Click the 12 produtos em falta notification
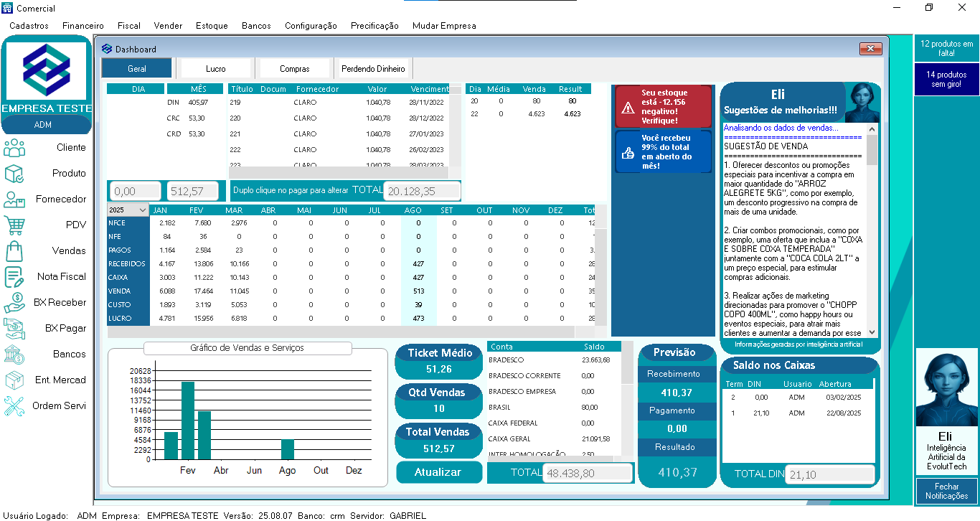The height and width of the screenshot is (521, 980). pos(946,48)
